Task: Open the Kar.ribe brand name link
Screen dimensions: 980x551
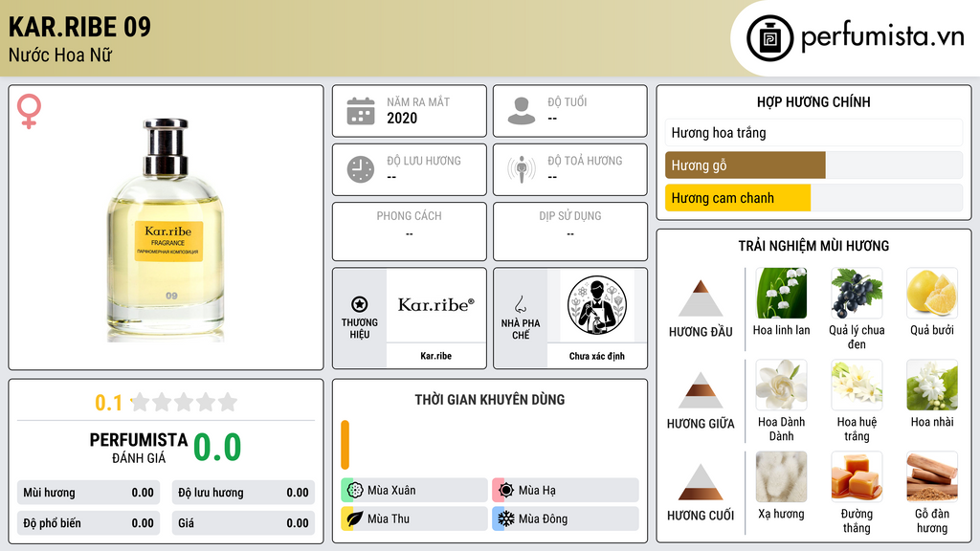Action: (x=435, y=356)
